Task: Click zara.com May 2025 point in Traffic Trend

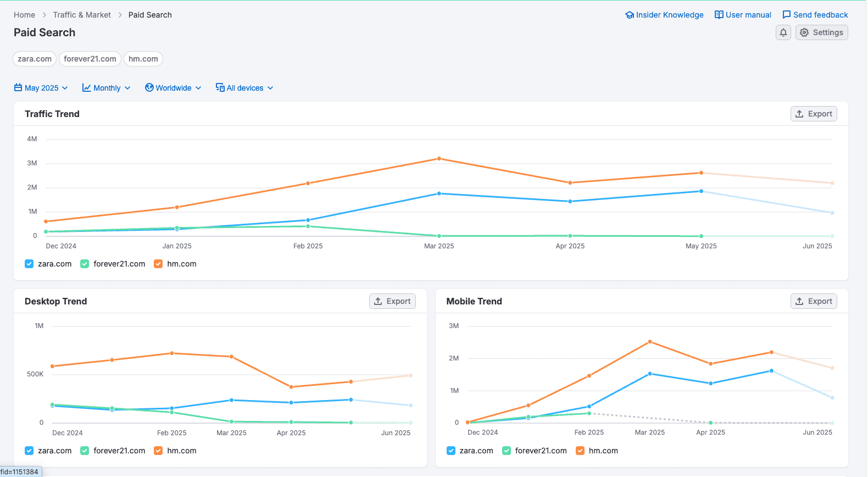Action: coord(701,191)
